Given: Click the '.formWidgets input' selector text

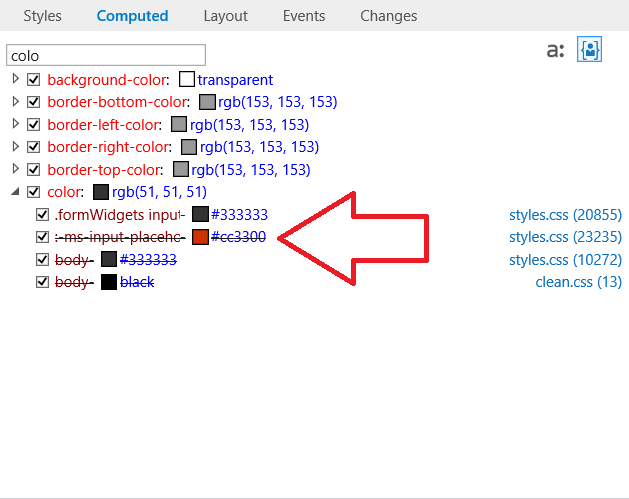Looking at the screenshot, I should coord(120,215).
